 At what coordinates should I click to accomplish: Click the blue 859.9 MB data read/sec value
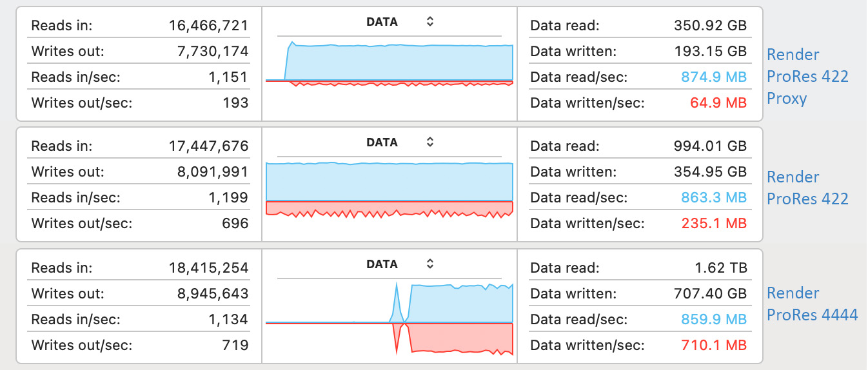(x=714, y=319)
